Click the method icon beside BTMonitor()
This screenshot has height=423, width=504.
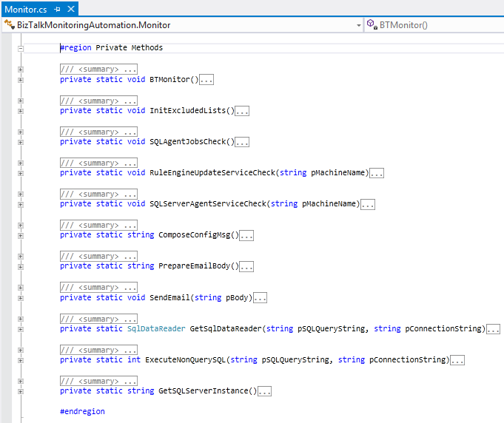tap(372, 24)
